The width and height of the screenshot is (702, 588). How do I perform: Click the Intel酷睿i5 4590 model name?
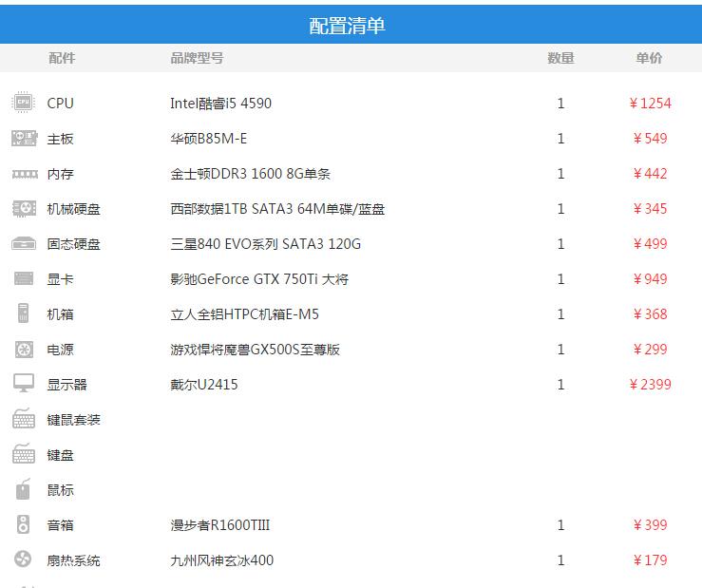220,104
